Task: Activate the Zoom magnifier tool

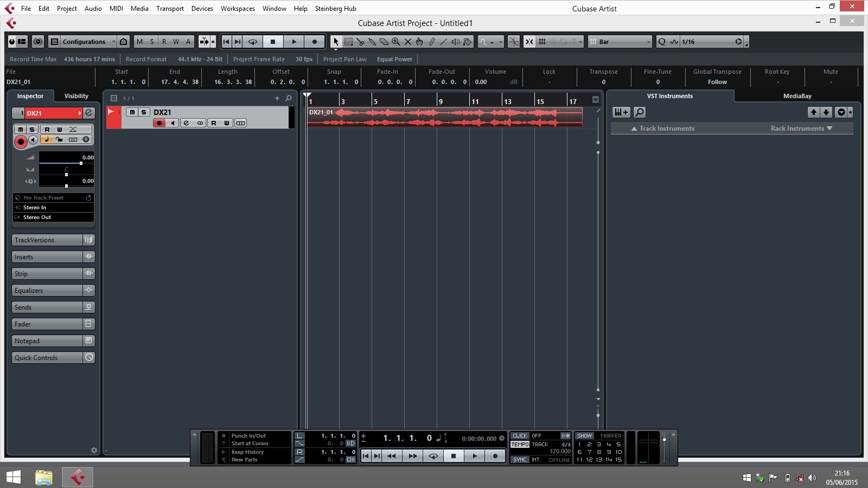Action: click(396, 42)
